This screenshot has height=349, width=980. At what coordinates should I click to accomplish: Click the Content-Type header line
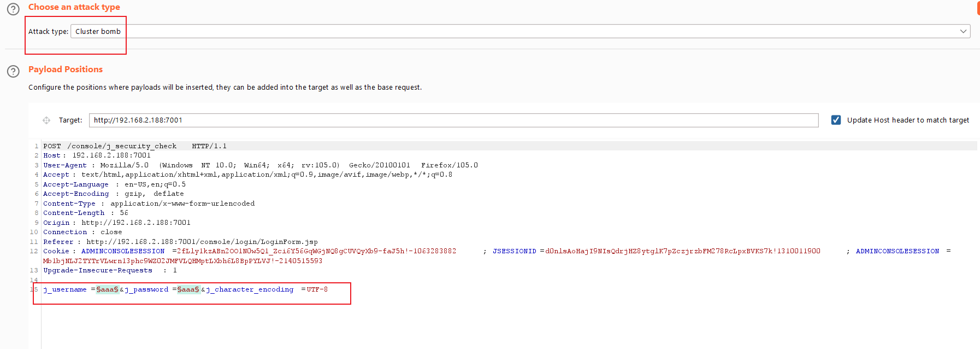click(x=69, y=203)
